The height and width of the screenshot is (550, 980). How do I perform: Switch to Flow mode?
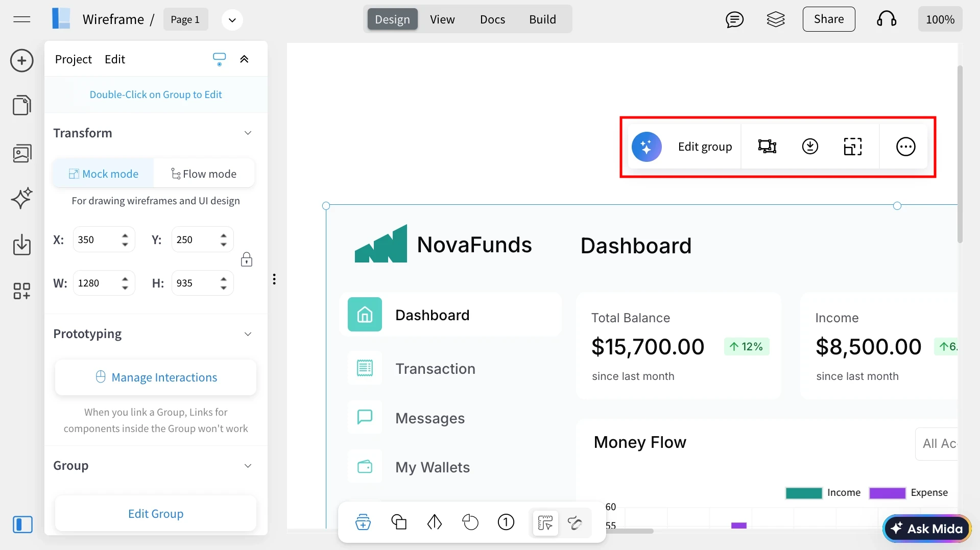pos(204,174)
